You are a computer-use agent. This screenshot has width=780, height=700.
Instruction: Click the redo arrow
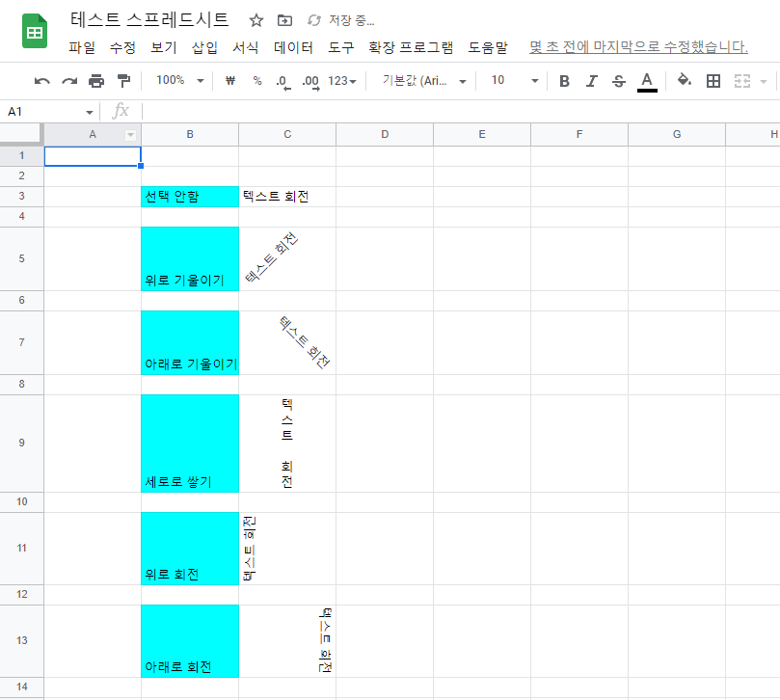pos(69,81)
